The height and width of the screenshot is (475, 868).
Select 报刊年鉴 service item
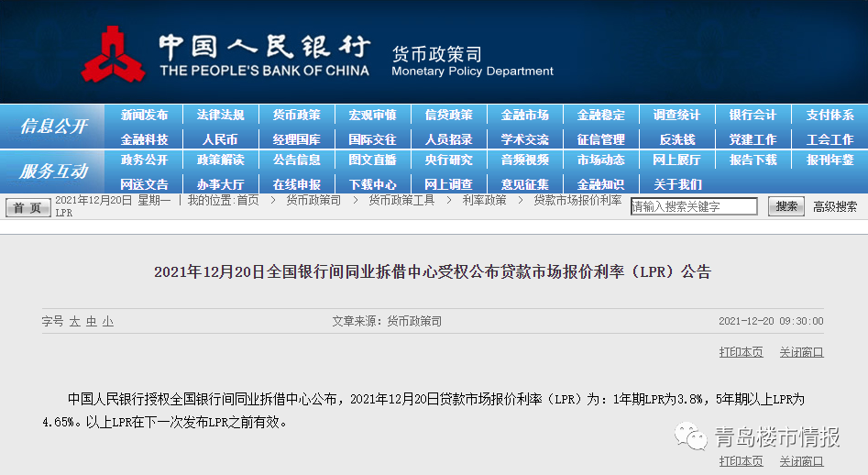(x=830, y=160)
